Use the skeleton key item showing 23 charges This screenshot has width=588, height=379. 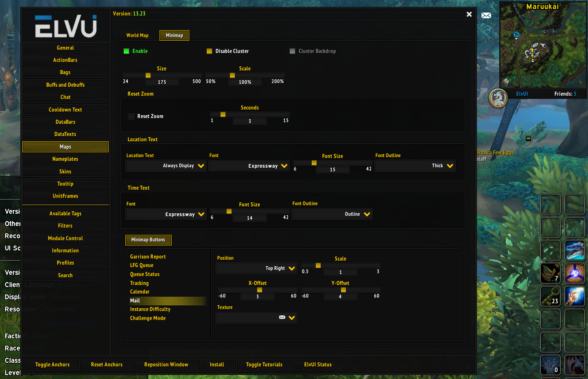(x=550, y=296)
